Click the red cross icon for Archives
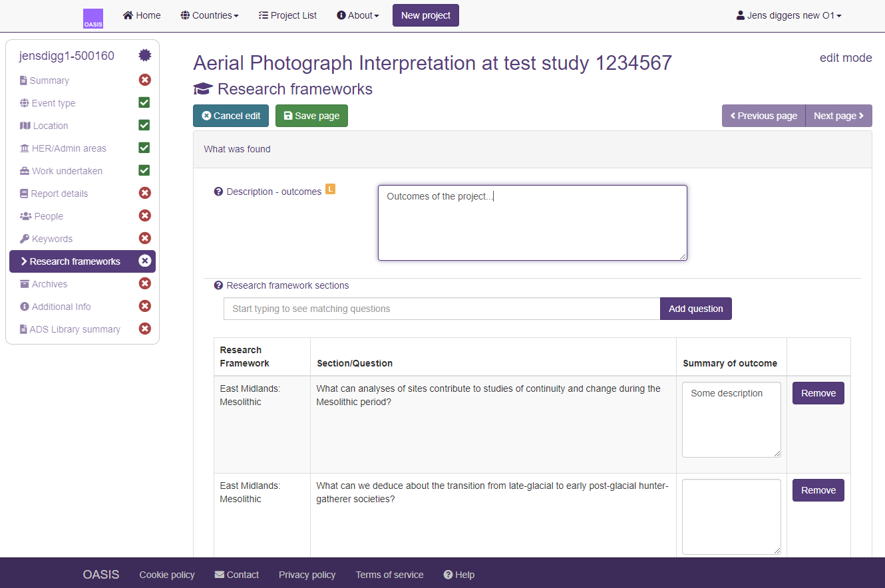Screen dimensions: 885x588 (x=144, y=283)
